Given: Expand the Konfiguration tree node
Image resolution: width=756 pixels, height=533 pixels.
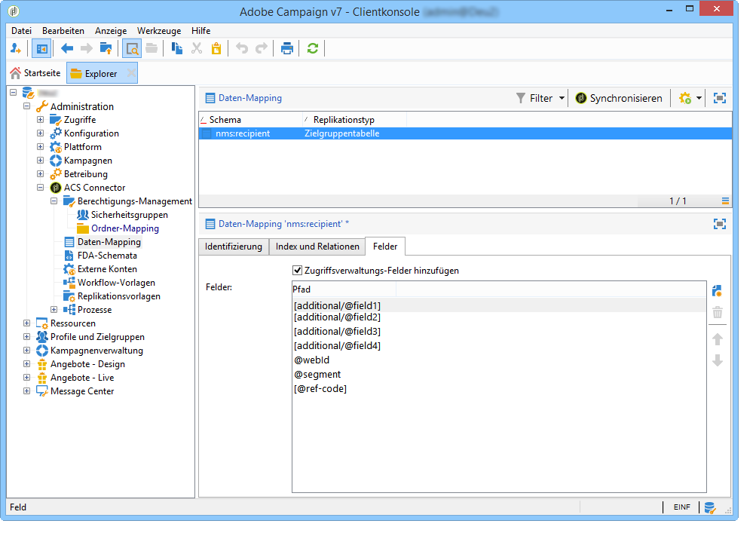Looking at the screenshot, I should [41, 133].
